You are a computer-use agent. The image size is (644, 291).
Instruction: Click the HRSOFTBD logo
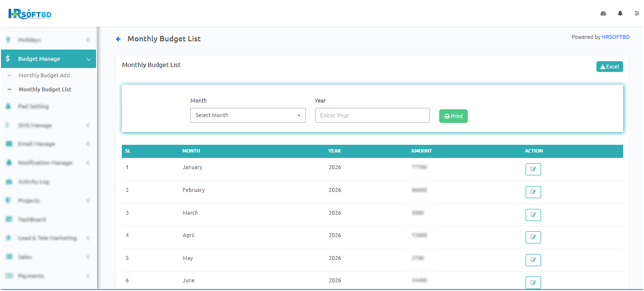(30, 14)
